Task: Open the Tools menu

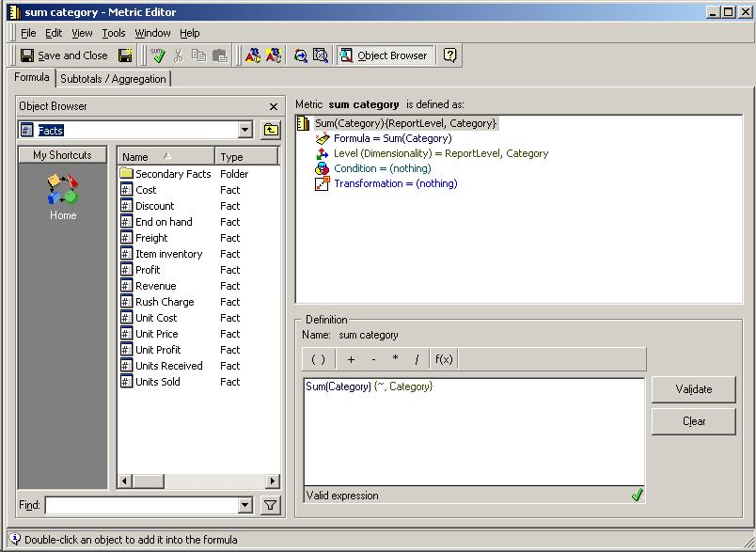Action: coord(113,32)
